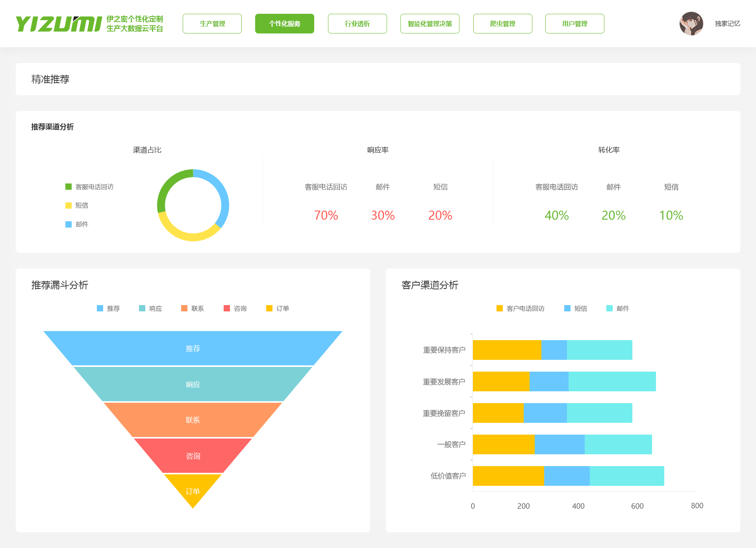
Task: Click the user avatar picture
Action: coord(691,24)
